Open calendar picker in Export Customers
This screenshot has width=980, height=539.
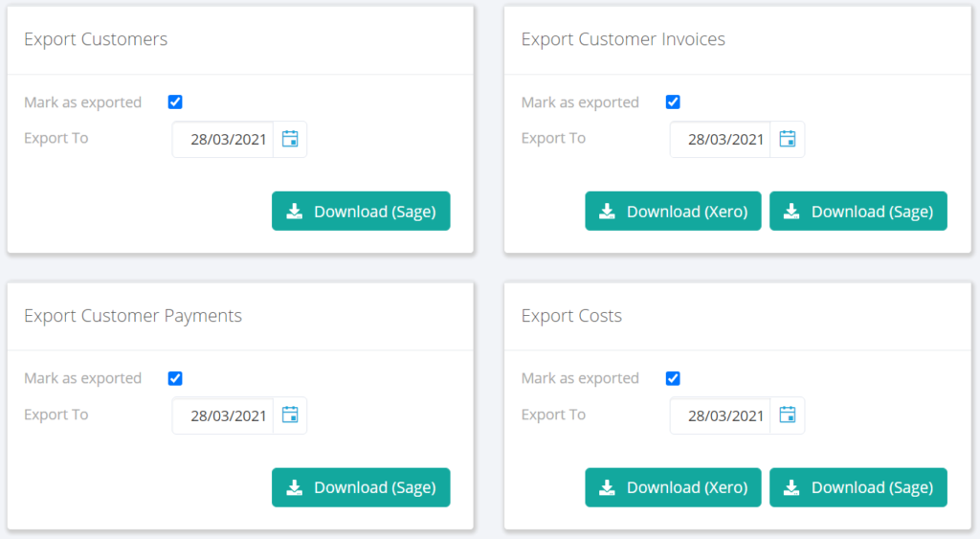290,139
